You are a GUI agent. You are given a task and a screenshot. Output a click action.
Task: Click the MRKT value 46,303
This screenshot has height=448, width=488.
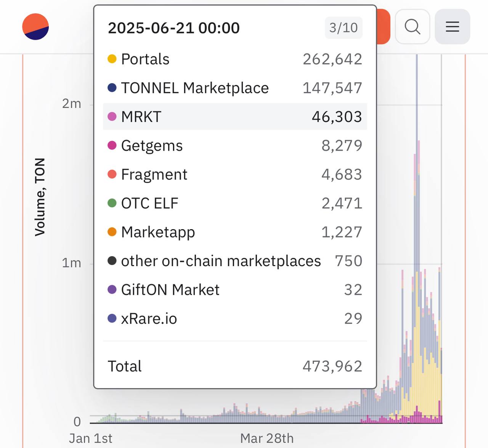[337, 117]
